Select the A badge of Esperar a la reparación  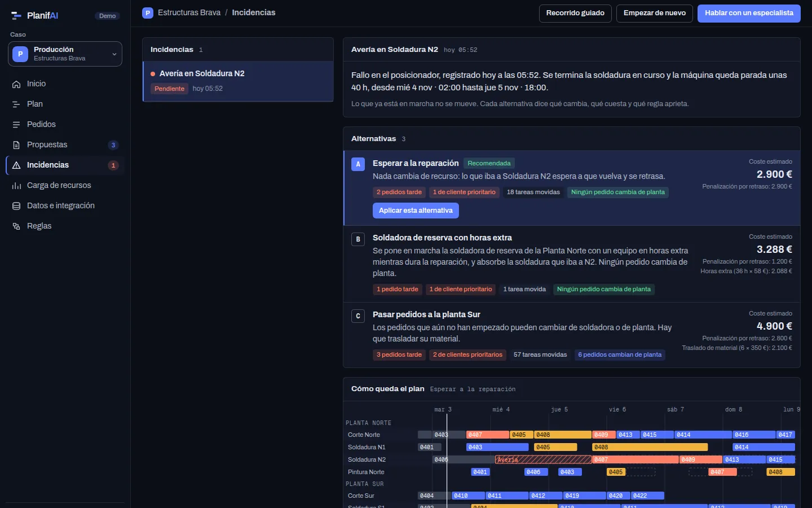[358, 164]
